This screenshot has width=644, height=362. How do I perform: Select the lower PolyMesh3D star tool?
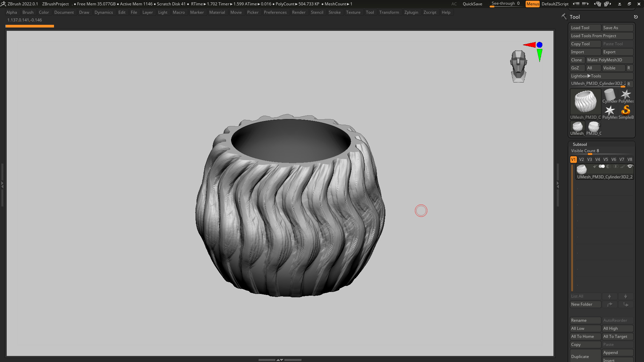610,112
